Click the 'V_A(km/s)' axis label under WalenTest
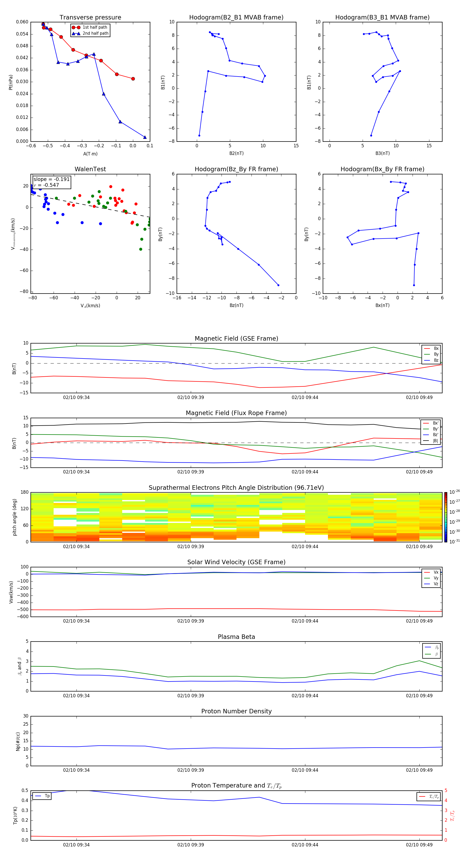Screen dimensions: 473x868 90,306
